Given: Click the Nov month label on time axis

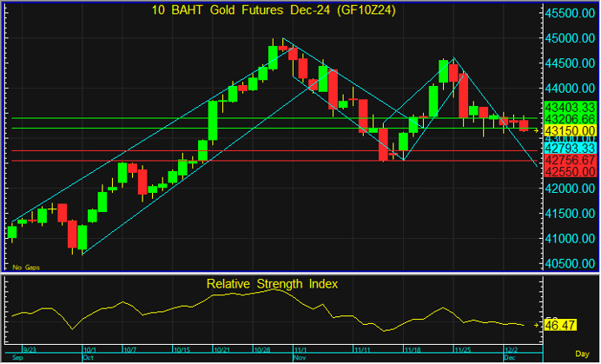Looking at the screenshot, I should tap(299, 357).
